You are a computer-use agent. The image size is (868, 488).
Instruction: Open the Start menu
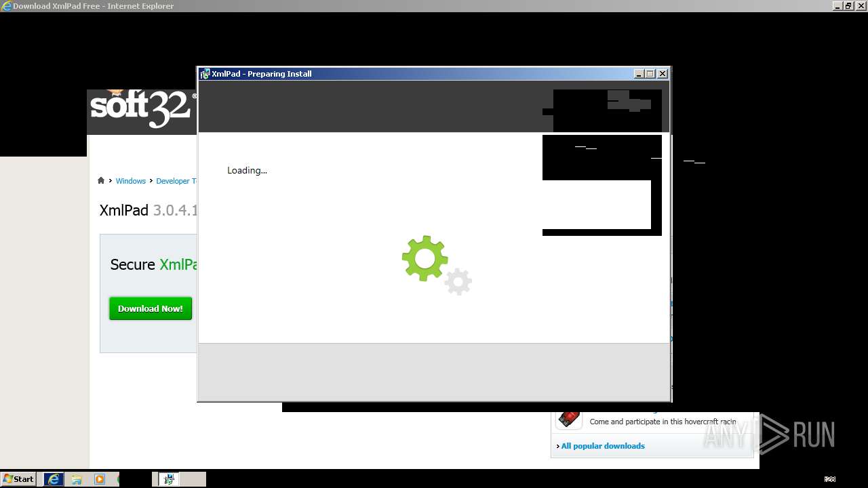coord(18,479)
